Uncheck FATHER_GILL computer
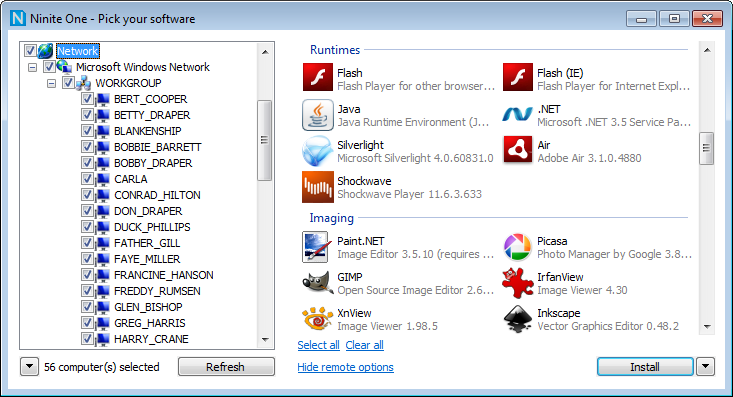Viewport: 733px width, 397px height. pos(87,243)
